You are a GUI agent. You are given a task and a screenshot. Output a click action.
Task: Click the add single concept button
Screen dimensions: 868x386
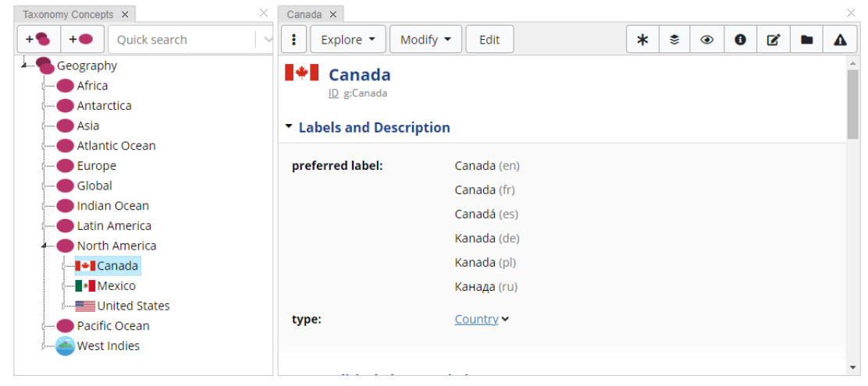(x=80, y=40)
